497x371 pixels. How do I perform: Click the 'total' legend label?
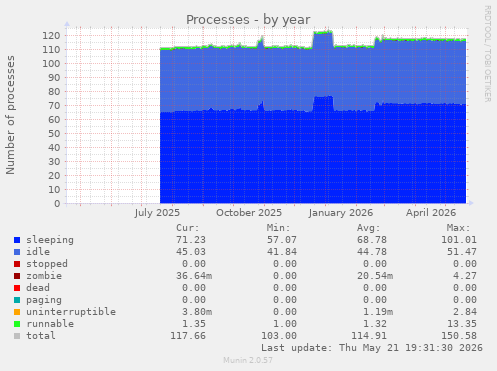pyautogui.click(x=41, y=336)
